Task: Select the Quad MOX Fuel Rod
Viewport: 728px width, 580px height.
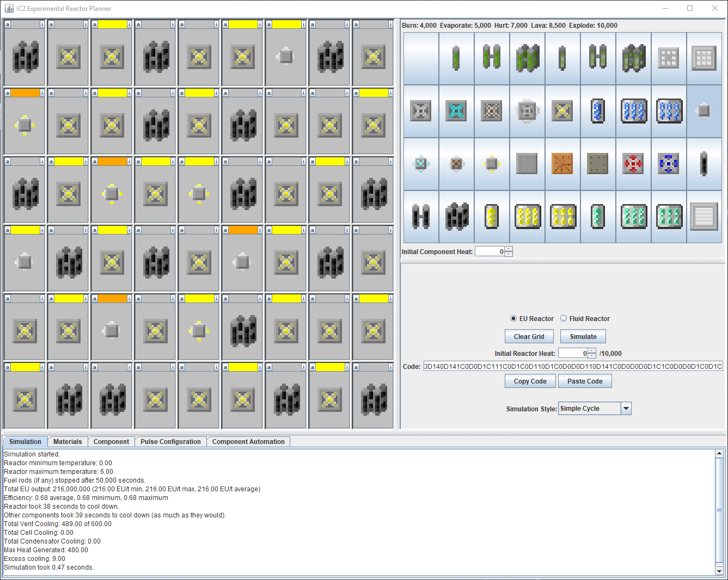Action: [633, 58]
